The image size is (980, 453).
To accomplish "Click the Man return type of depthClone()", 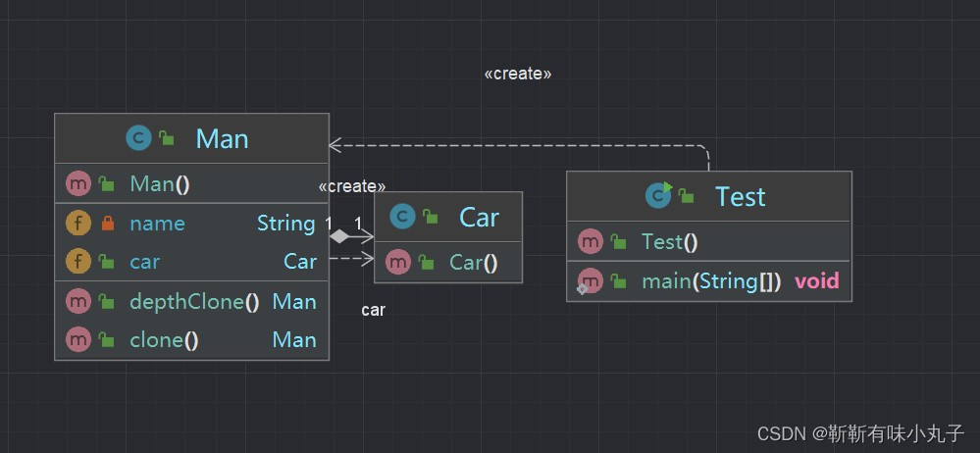I will [294, 302].
